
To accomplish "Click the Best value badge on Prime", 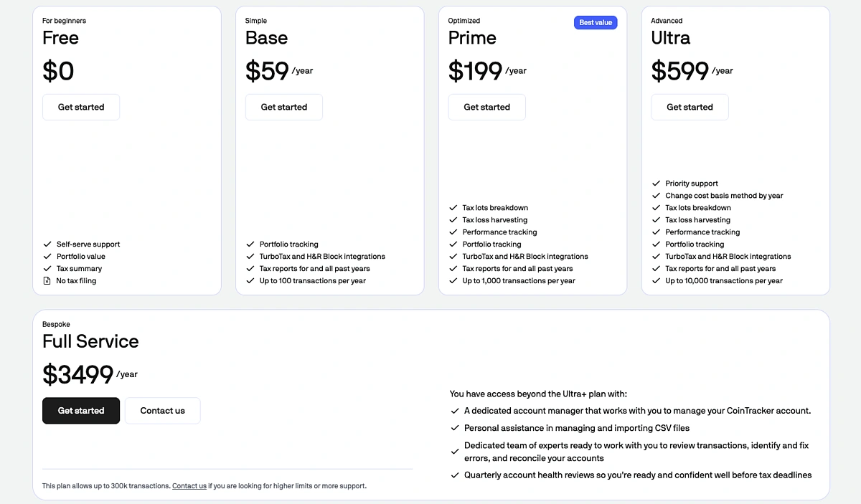I will [596, 23].
